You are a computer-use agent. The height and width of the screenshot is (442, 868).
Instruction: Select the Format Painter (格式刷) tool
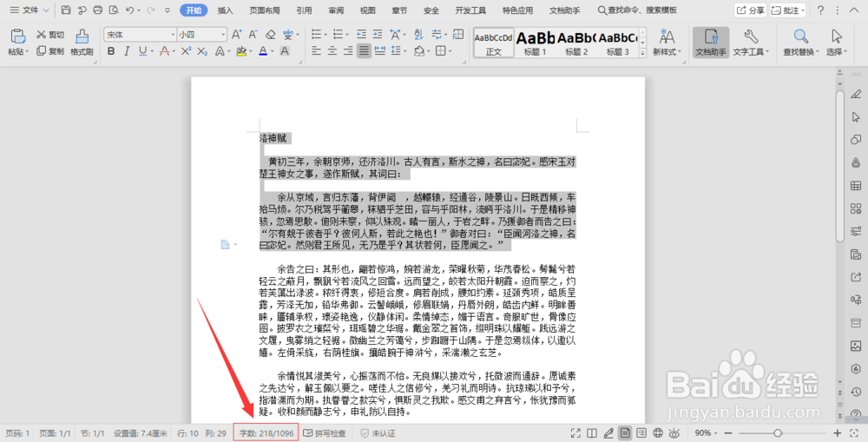pos(82,42)
